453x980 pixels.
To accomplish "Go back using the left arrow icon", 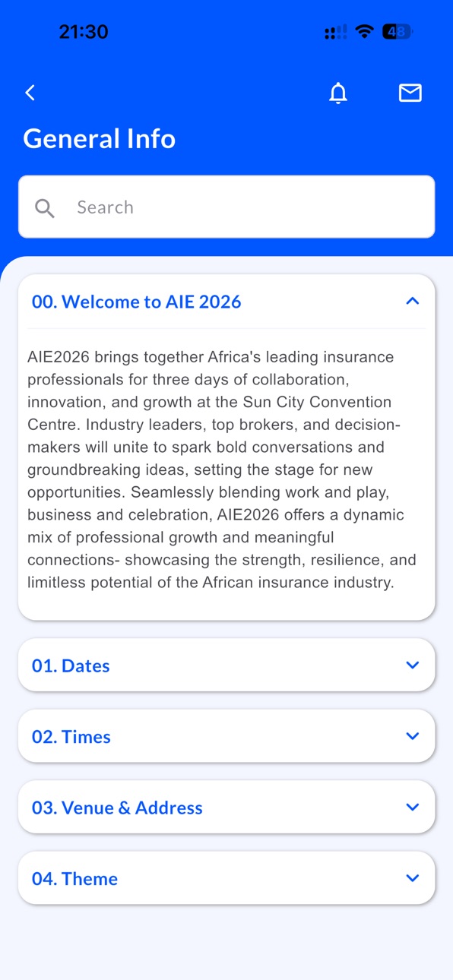I will (30, 93).
